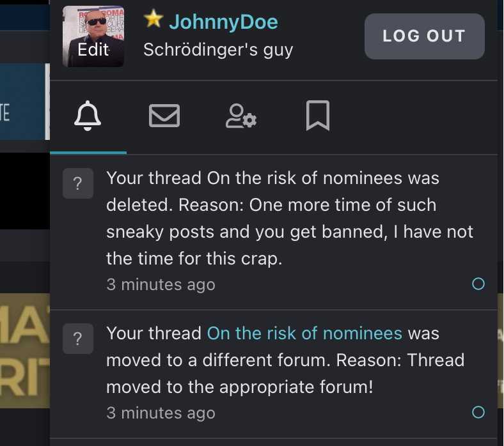Click the gold star beside JohnnyDoe
The width and height of the screenshot is (504, 446).
[154, 20]
